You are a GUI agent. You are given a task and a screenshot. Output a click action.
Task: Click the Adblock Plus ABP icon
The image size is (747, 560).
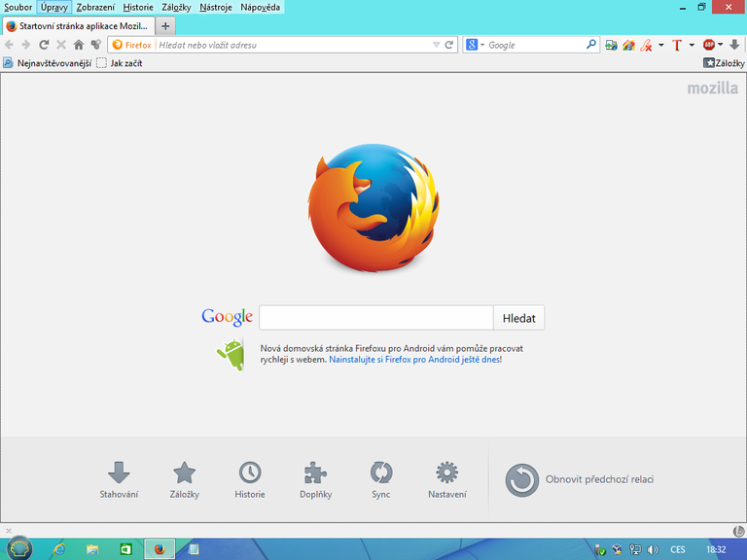click(708, 45)
